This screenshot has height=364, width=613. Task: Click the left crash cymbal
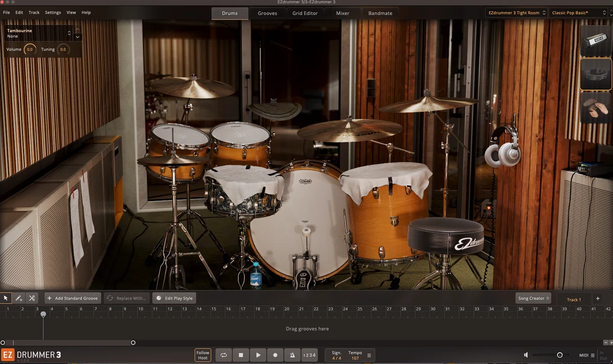click(x=193, y=87)
